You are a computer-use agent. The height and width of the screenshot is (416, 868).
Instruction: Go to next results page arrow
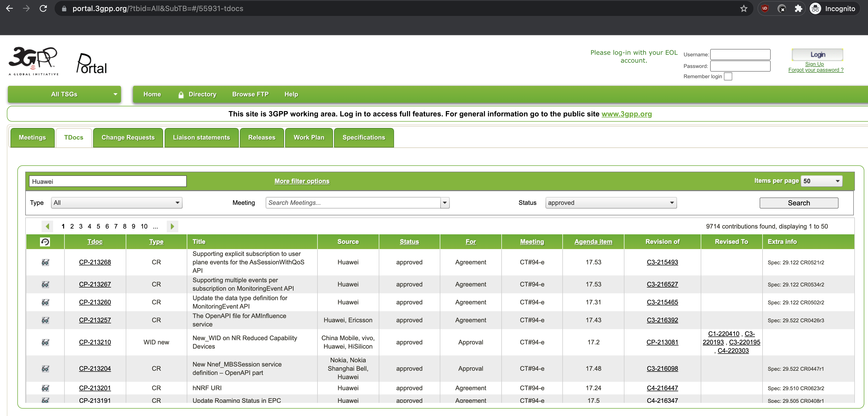pos(172,226)
